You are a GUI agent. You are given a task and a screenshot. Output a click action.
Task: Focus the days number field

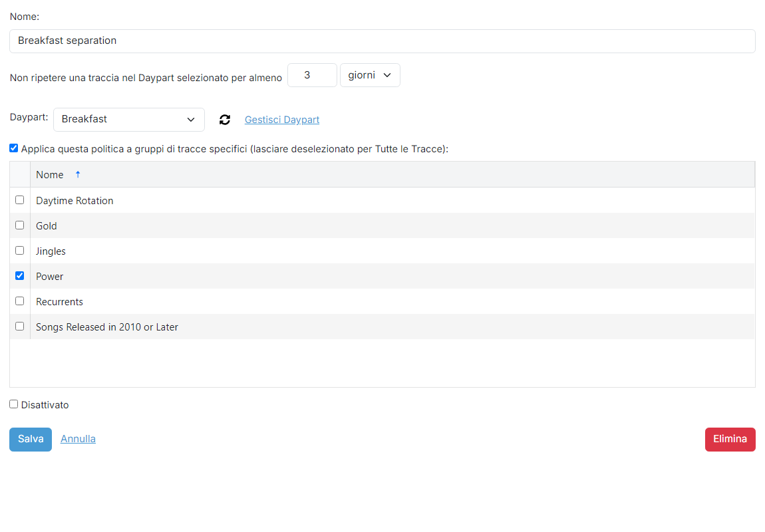[312, 75]
